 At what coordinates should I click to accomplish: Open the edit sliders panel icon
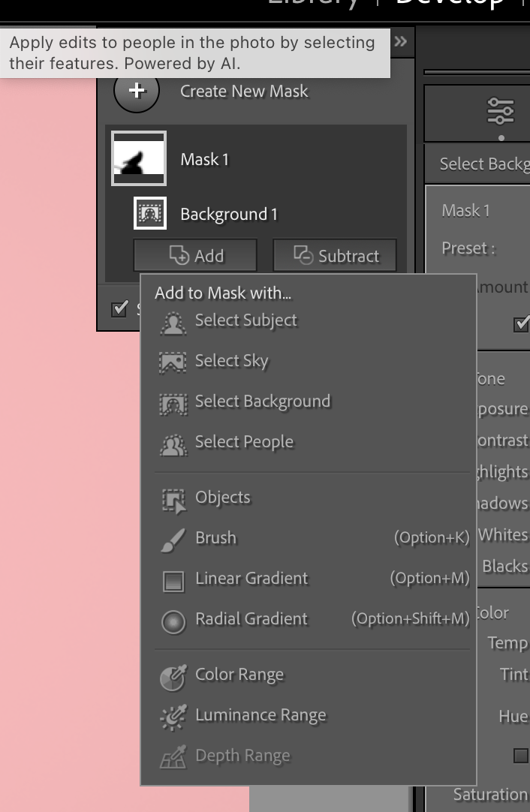[501, 111]
